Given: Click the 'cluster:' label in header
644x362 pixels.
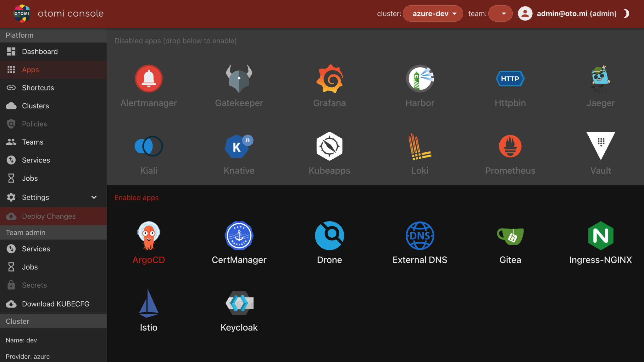Looking at the screenshot, I should pyautogui.click(x=389, y=14).
